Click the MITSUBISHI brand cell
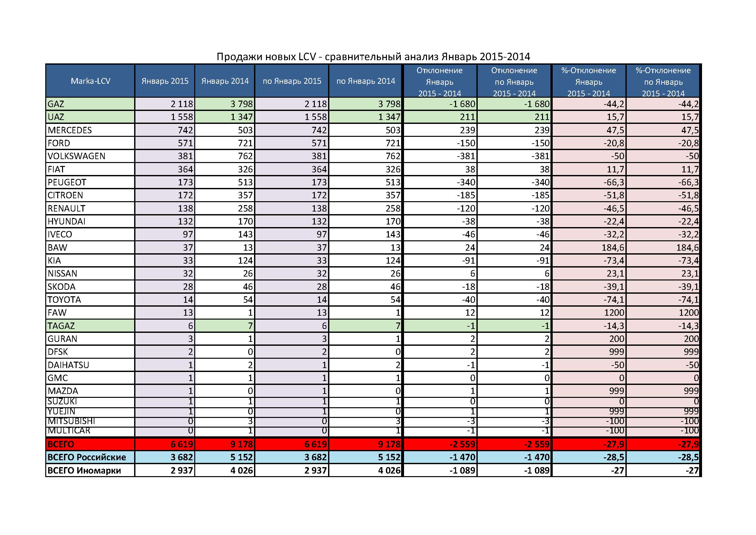This screenshot has height=535, width=756. [x=71, y=421]
